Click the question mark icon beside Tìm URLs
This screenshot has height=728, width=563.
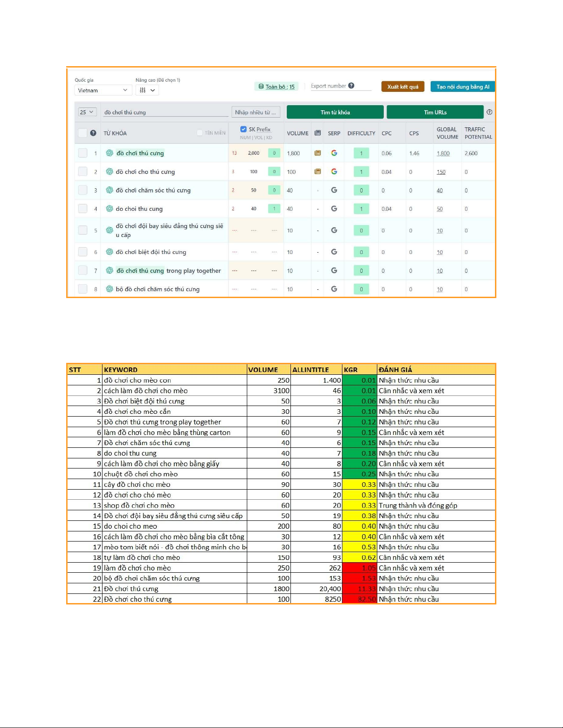point(489,112)
